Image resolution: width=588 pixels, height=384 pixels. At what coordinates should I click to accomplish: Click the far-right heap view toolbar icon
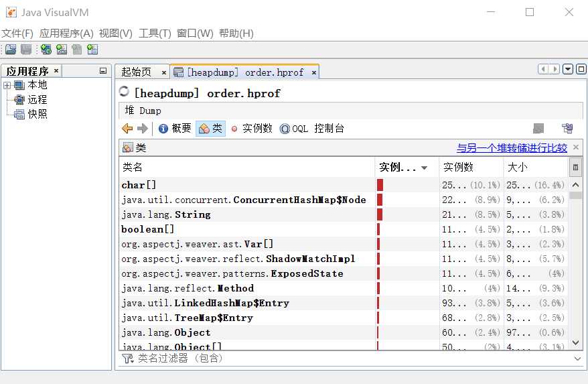567,129
